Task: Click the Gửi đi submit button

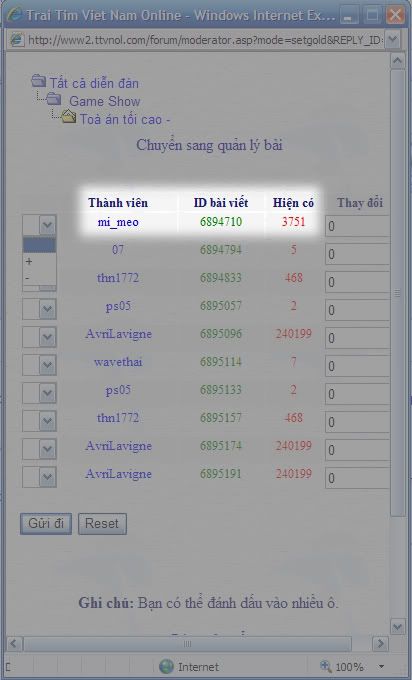Action: pos(46,523)
